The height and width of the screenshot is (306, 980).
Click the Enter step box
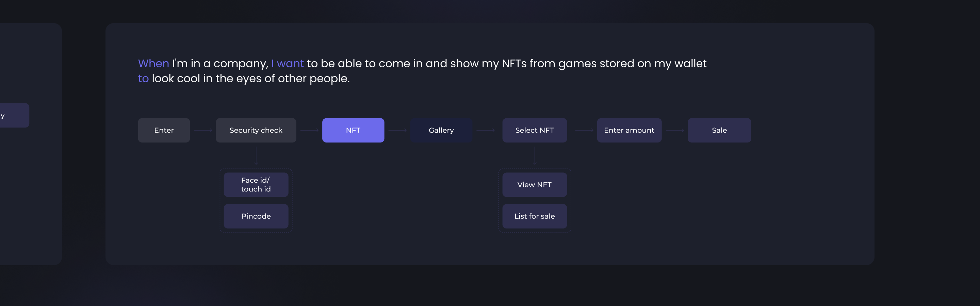click(x=164, y=130)
